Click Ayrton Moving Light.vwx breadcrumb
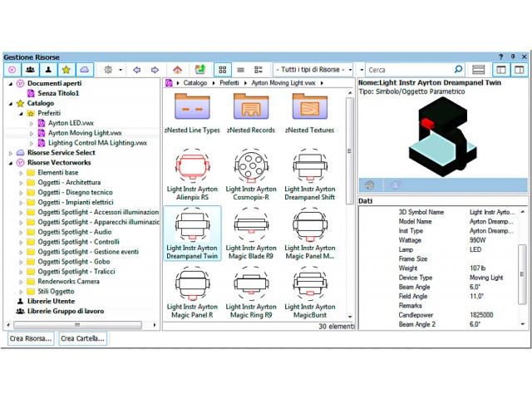 coord(283,83)
